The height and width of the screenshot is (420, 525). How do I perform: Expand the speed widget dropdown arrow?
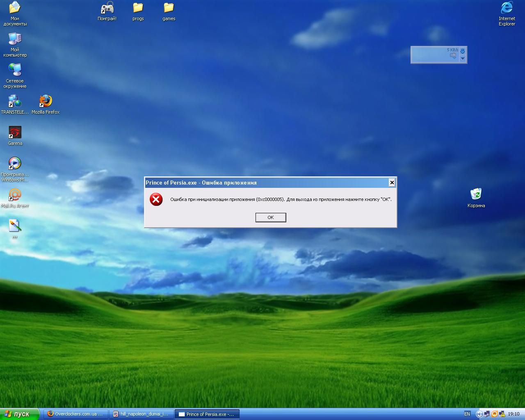point(463,59)
